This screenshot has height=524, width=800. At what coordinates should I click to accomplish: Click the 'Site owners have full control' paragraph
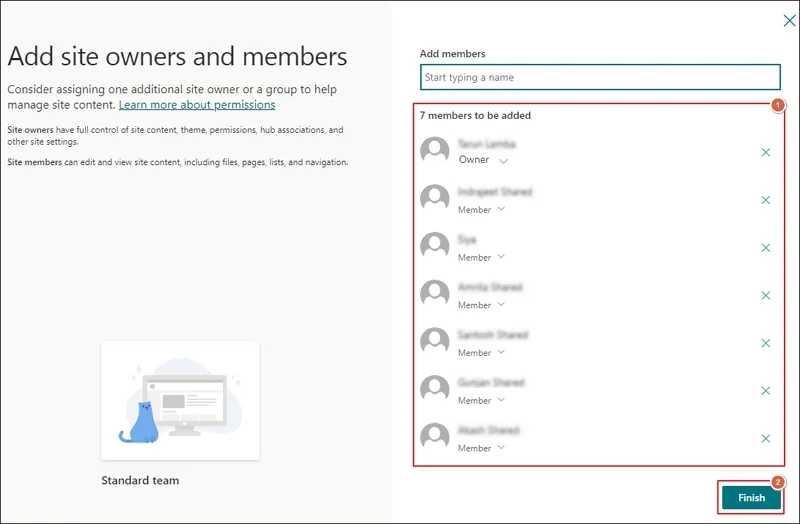(175, 136)
